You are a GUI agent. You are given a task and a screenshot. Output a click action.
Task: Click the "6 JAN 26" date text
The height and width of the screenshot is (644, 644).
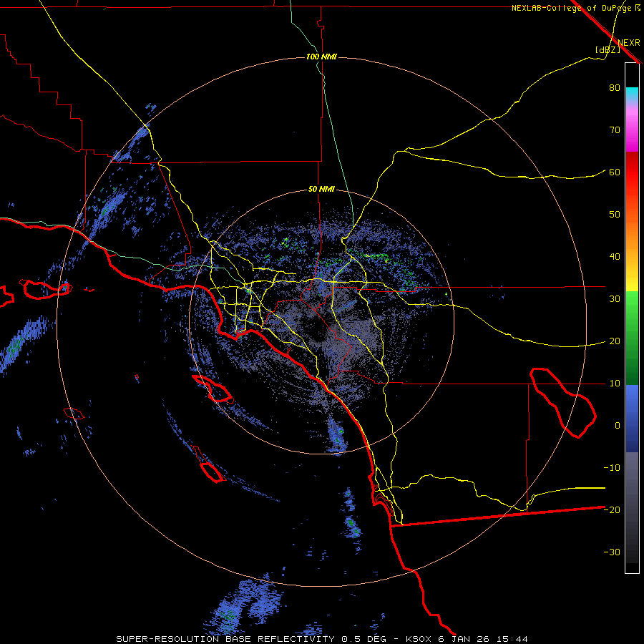click(464, 639)
